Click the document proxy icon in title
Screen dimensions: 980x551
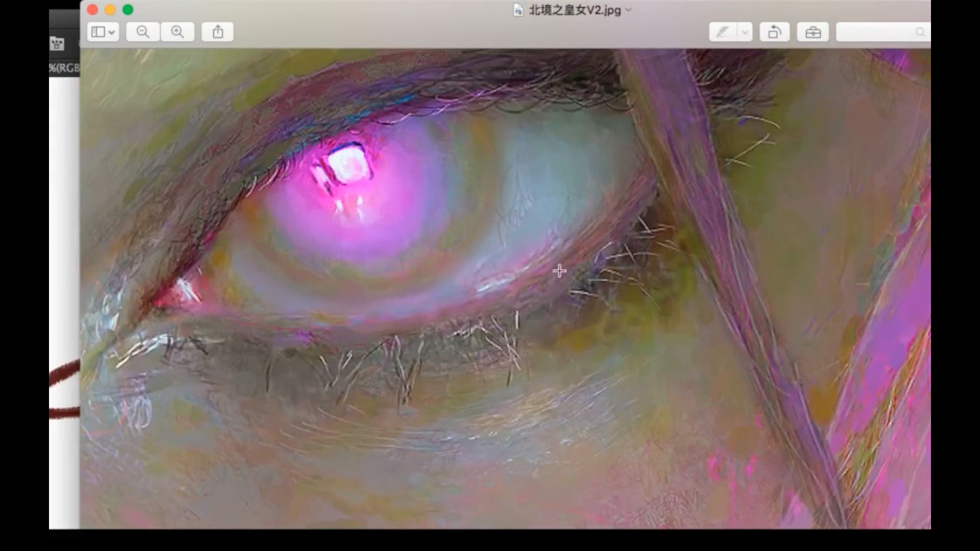pyautogui.click(x=518, y=10)
